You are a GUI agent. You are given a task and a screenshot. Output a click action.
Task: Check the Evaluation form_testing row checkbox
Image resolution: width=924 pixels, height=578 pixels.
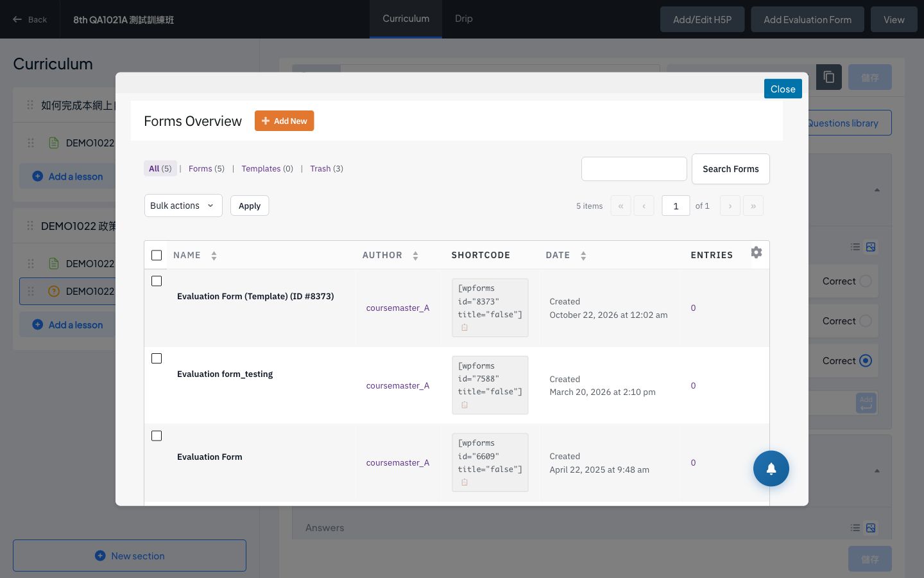[x=157, y=358]
